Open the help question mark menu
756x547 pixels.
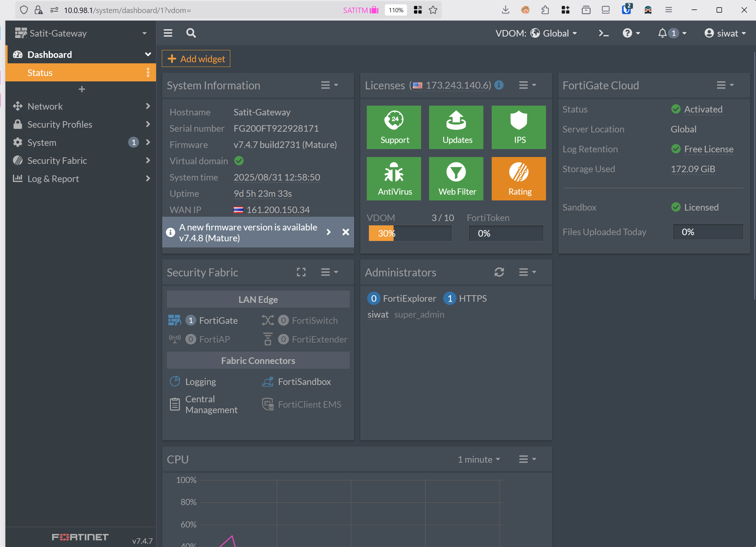(x=631, y=33)
